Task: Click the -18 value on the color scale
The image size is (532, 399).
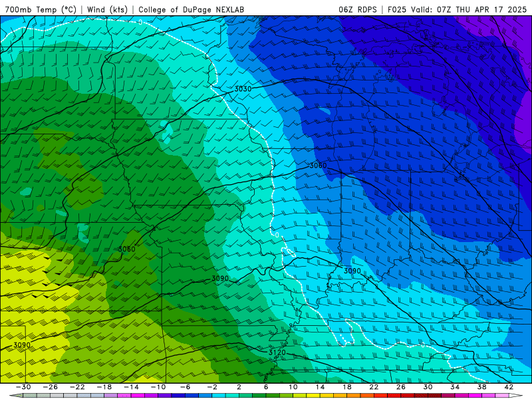Action: pyautogui.click(x=104, y=387)
